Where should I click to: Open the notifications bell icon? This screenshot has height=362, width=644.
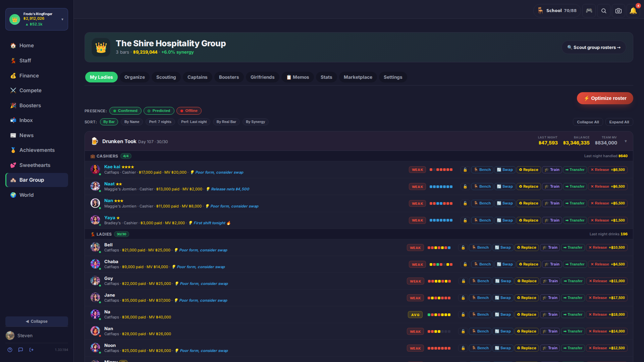pos(633,11)
